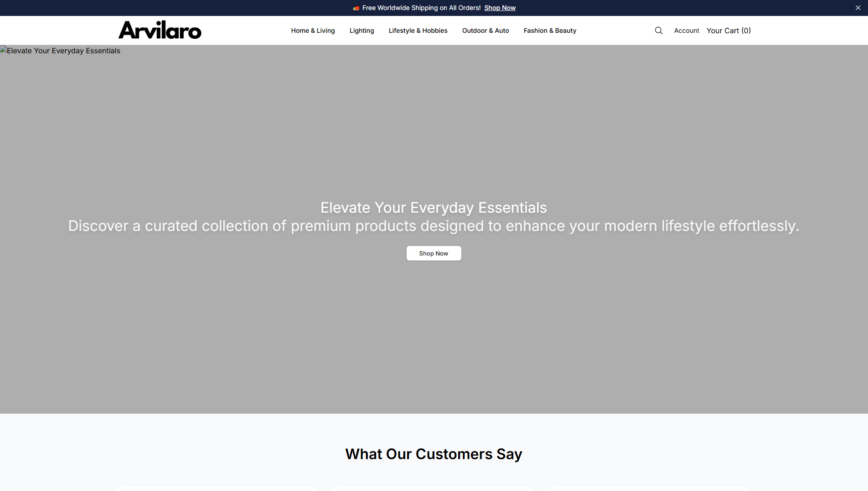Open the Lighting menu

(x=362, y=31)
